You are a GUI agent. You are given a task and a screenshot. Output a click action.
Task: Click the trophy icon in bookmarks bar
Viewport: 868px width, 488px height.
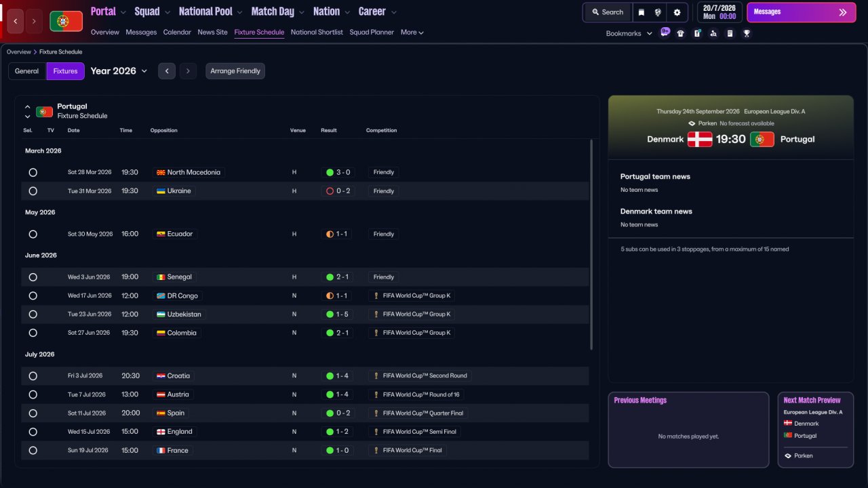[747, 33]
